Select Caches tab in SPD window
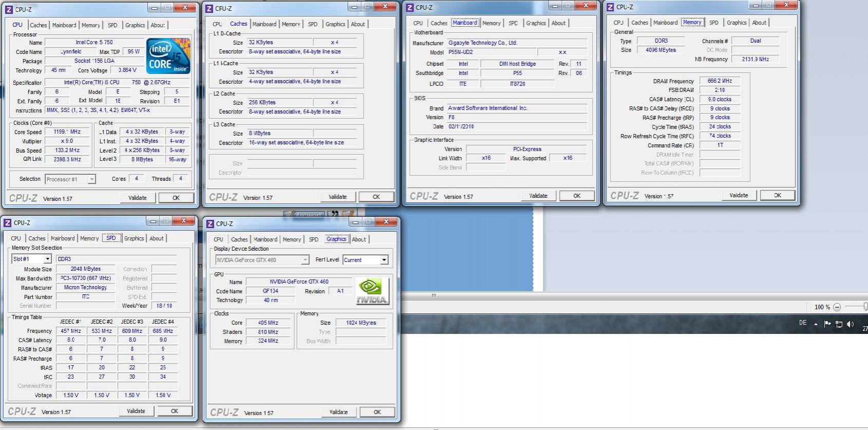The width and height of the screenshot is (868, 430). (x=36, y=238)
